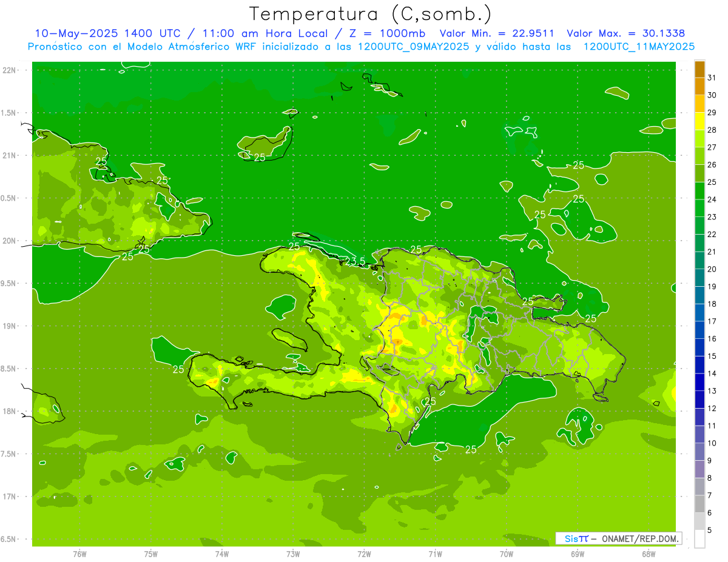Click the gray legend swatch between 6 and 7
728x562 pixels.
(699, 504)
